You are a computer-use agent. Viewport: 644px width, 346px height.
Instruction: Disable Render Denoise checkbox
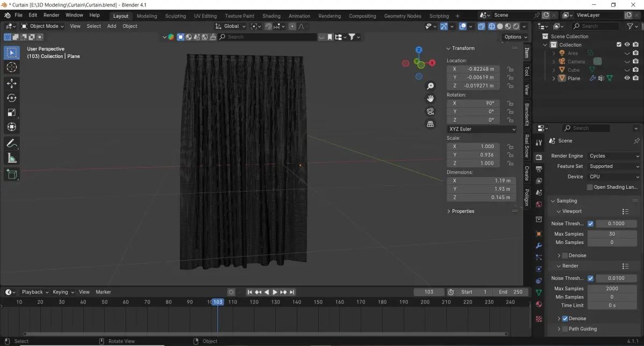point(565,319)
